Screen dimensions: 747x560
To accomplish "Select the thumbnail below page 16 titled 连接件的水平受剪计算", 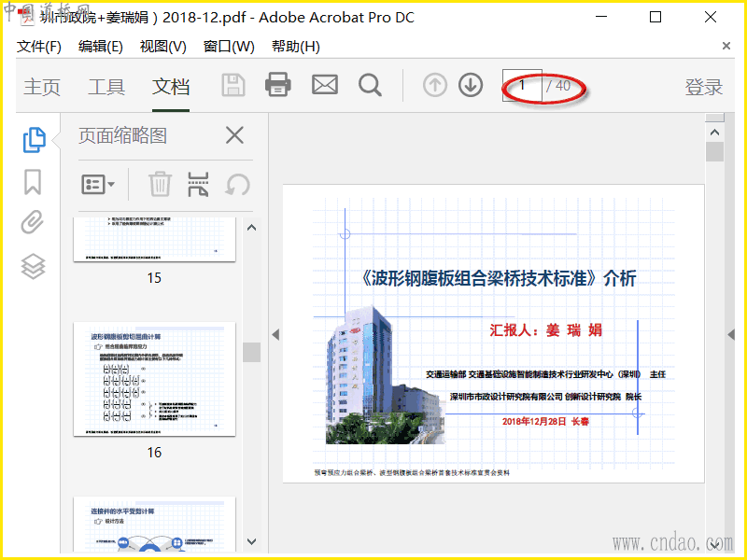I will (154, 525).
